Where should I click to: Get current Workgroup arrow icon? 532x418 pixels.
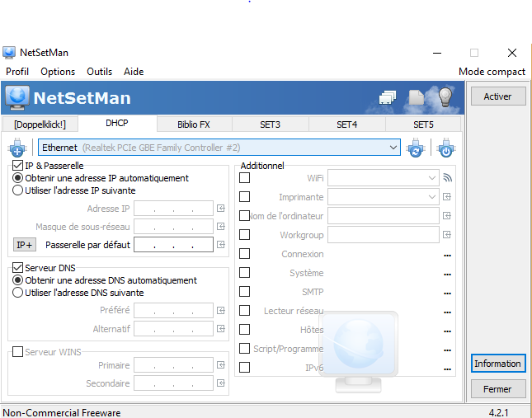447,235
